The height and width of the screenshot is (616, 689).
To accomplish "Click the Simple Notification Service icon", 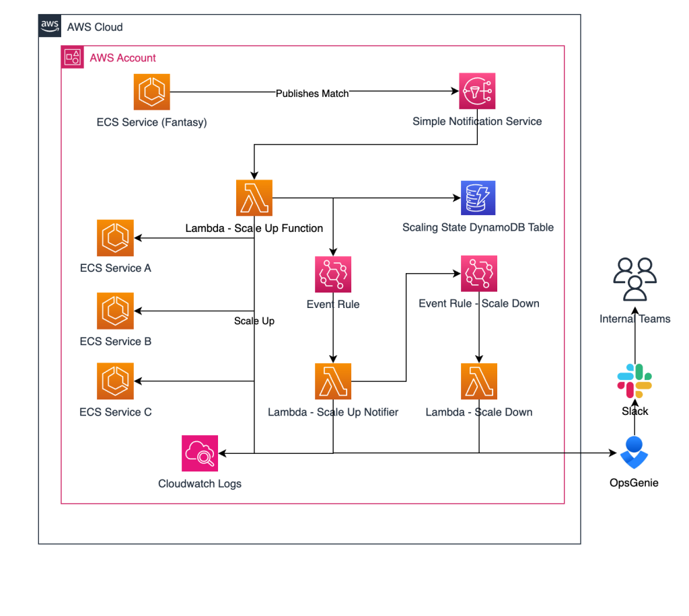I will point(477,90).
